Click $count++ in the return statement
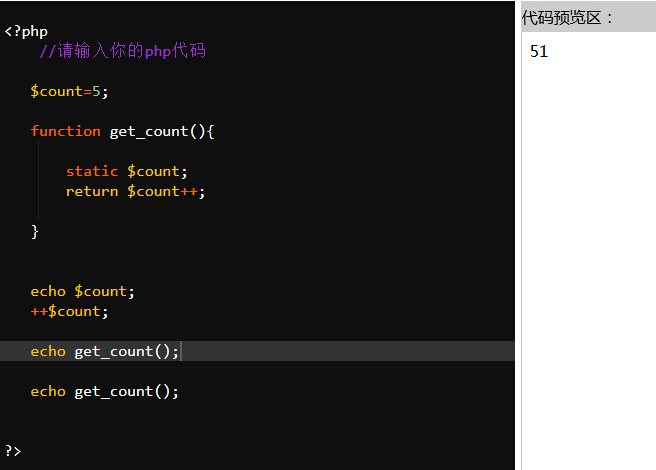Image resolution: width=656 pixels, height=470 pixels. pos(163,191)
